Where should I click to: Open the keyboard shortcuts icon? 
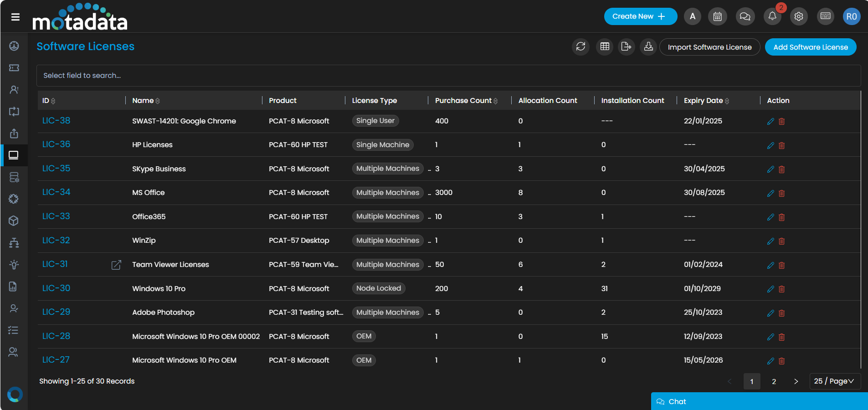tap(825, 17)
